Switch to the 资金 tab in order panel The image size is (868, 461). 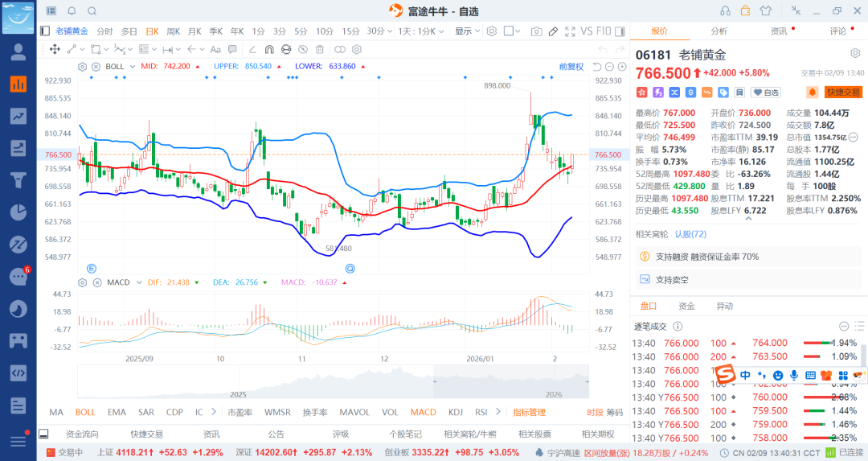pyautogui.click(x=686, y=306)
